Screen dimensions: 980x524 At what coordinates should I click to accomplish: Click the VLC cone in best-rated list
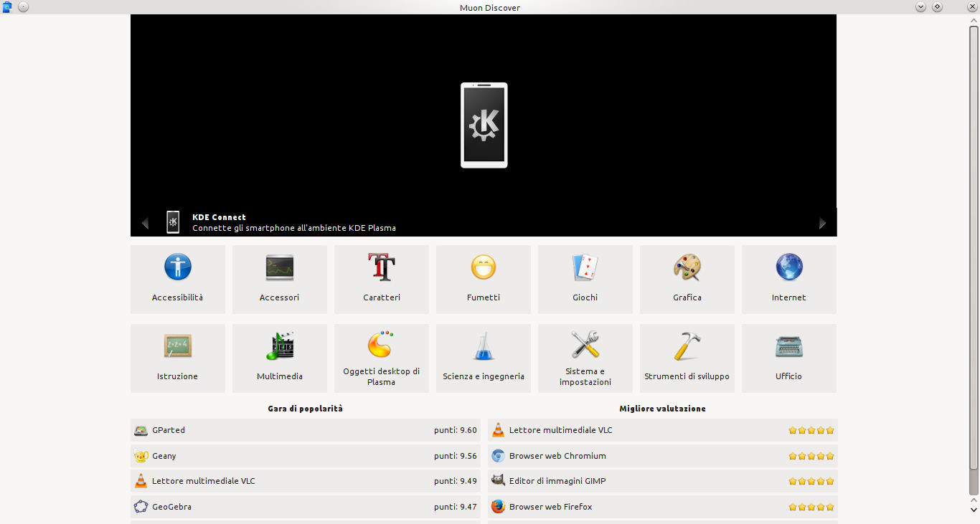click(x=498, y=430)
